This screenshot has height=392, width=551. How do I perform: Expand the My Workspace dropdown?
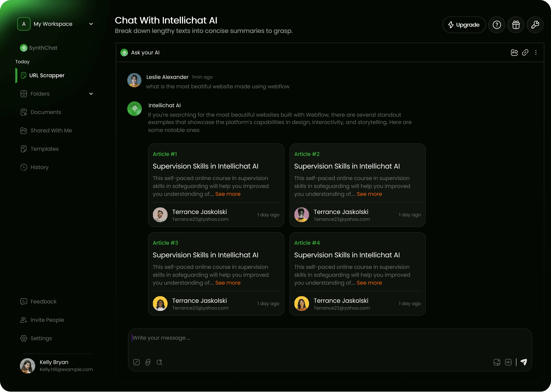tap(91, 24)
